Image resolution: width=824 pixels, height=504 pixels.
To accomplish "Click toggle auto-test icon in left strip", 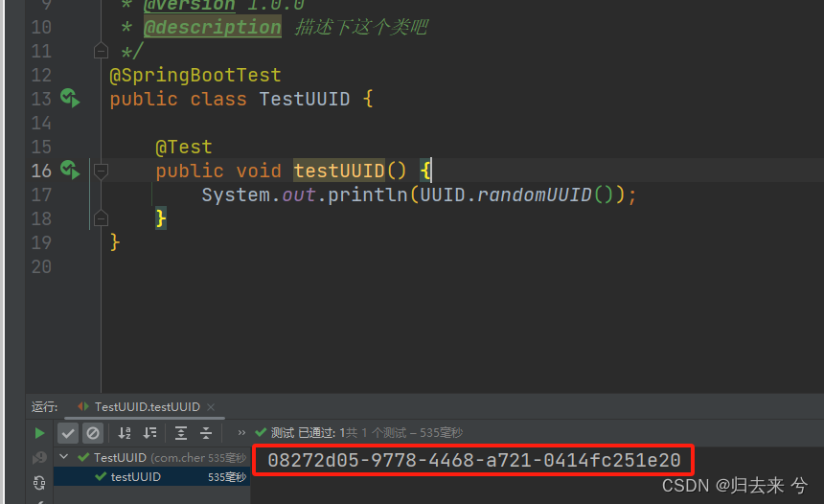I will pos(39,483).
